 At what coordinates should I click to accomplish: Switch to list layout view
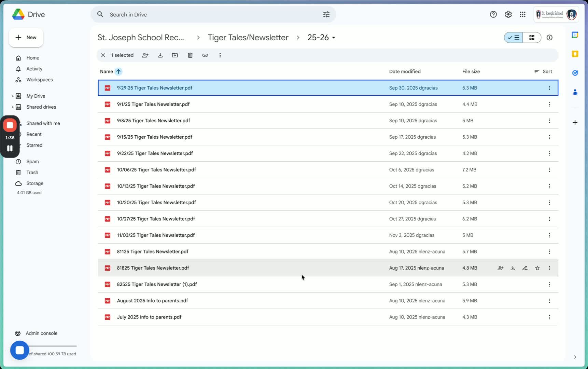pos(514,38)
